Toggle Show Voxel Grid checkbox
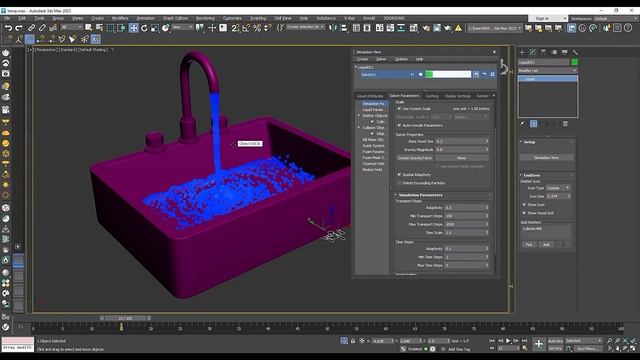640x360 pixels. (x=524, y=213)
